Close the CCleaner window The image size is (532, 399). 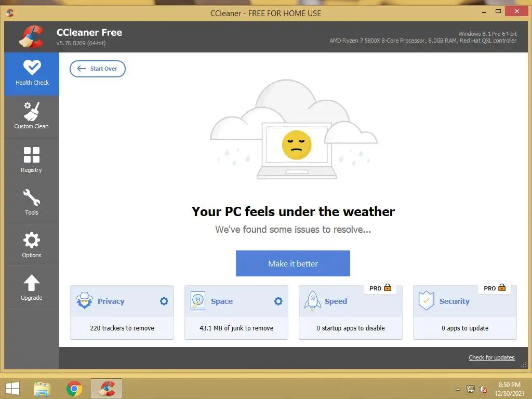(516, 11)
